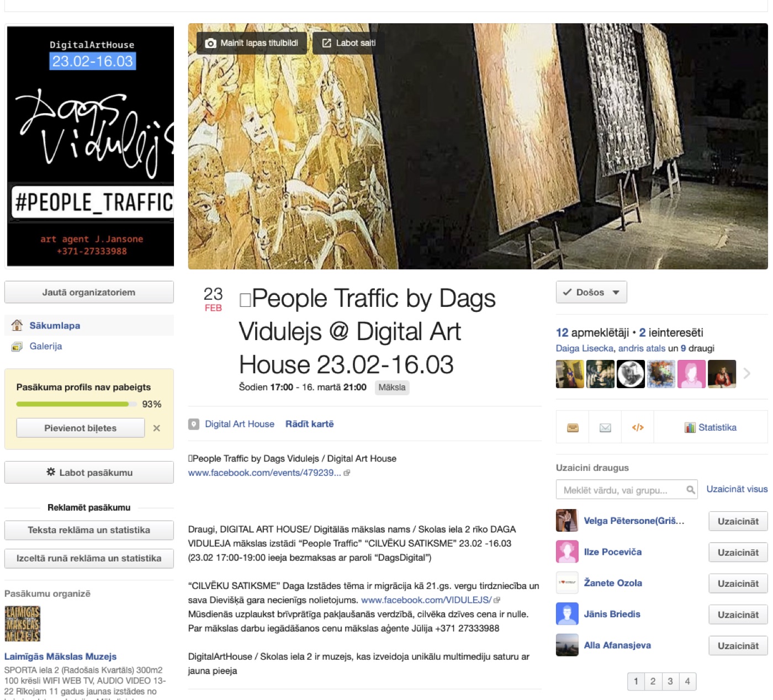Click the Labot pasākumu button
The height and width of the screenshot is (700, 773).
(x=89, y=473)
